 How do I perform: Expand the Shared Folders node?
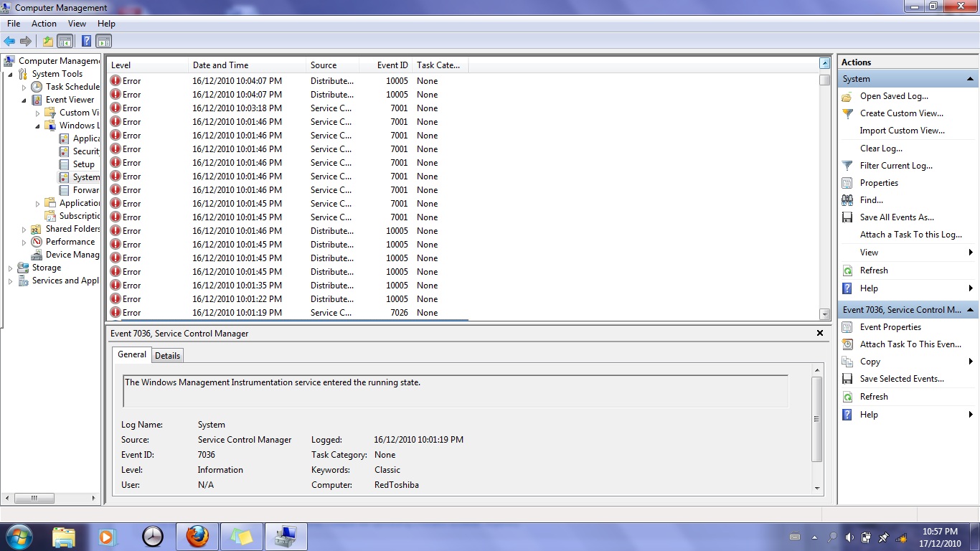pyautogui.click(x=24, y=229)
